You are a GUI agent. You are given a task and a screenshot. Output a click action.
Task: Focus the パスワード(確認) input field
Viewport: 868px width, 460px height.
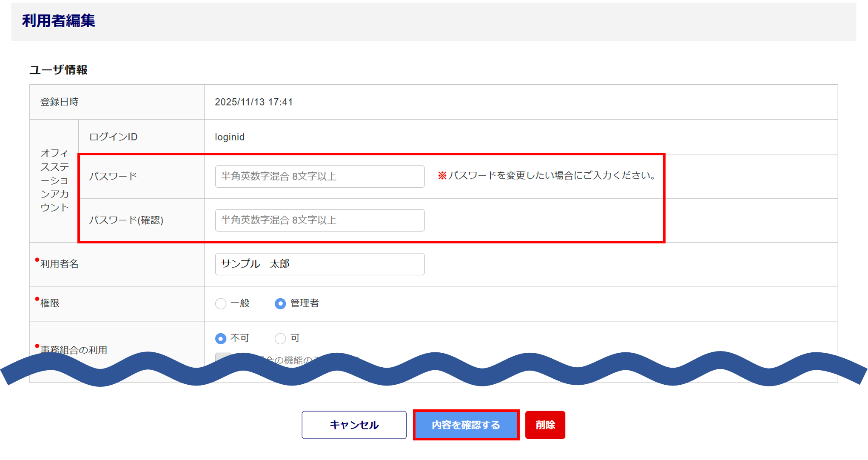click(x=319, y=220)
